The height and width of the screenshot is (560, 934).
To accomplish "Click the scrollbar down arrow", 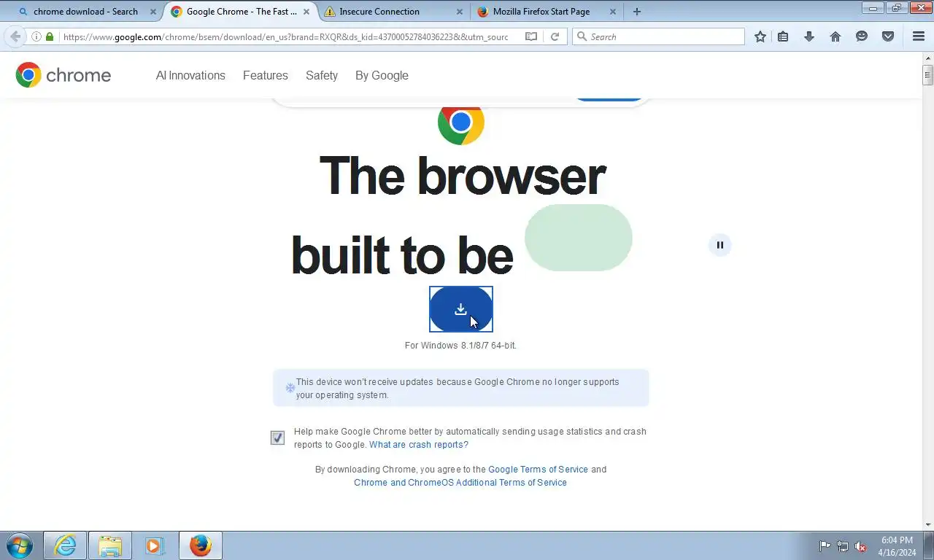I will tap(928, 524).
